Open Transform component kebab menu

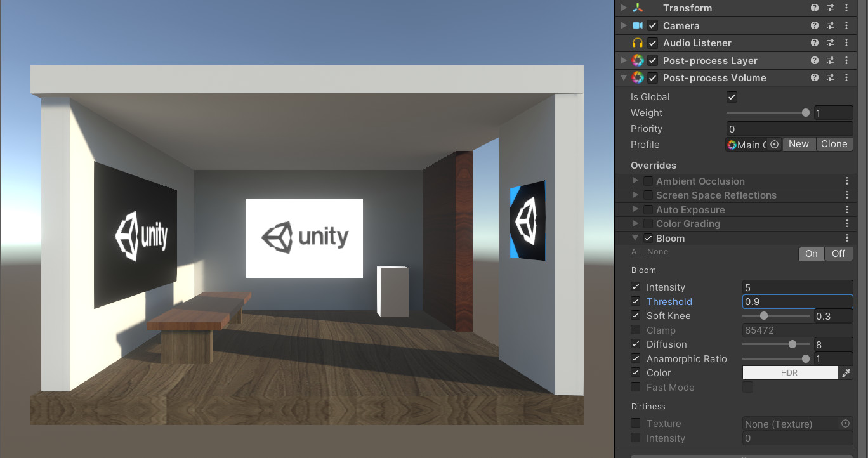pyautogui.click(x=846, y=8)
